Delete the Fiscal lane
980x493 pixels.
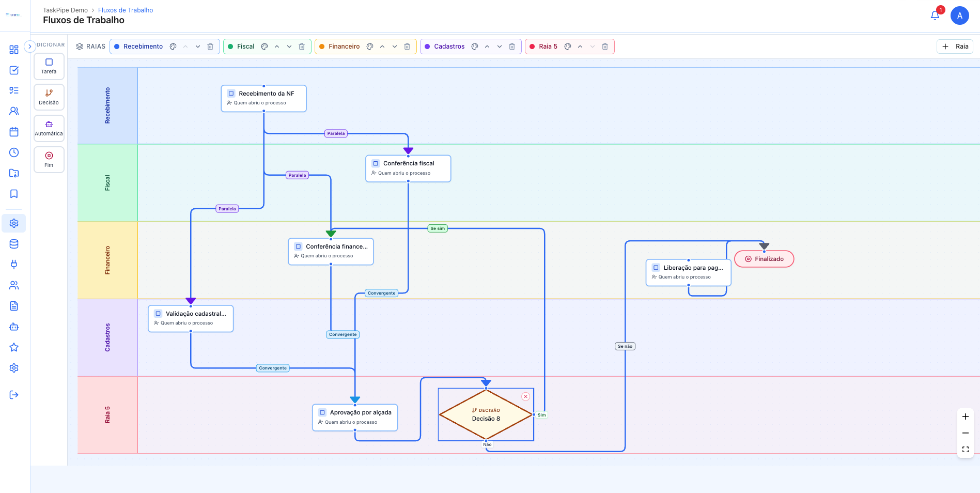pos(302,47)
